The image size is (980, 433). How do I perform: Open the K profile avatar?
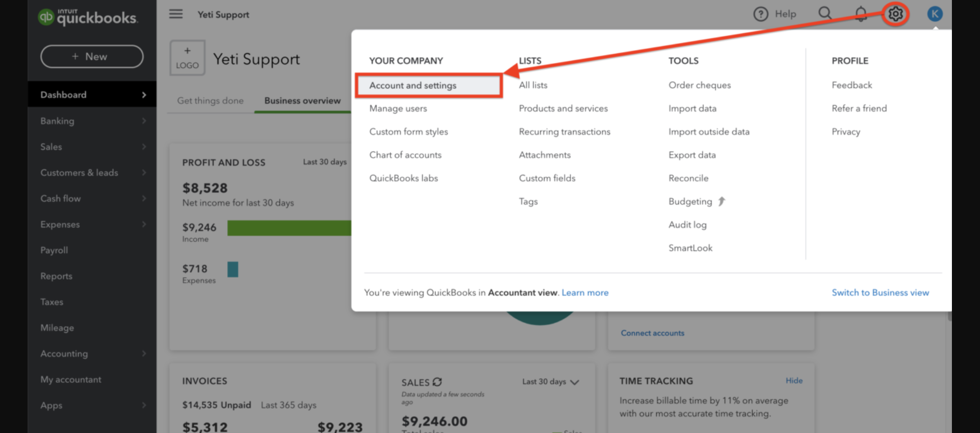[935, 14]
